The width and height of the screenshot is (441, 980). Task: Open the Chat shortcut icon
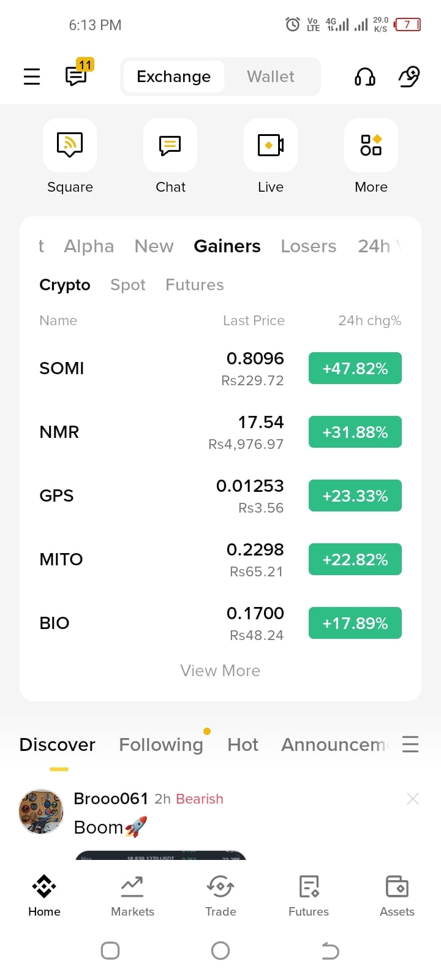tap(170, 145)
